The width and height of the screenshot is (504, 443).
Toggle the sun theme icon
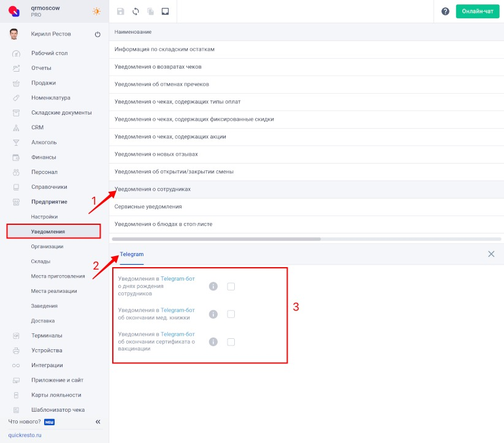click(96, 11)
